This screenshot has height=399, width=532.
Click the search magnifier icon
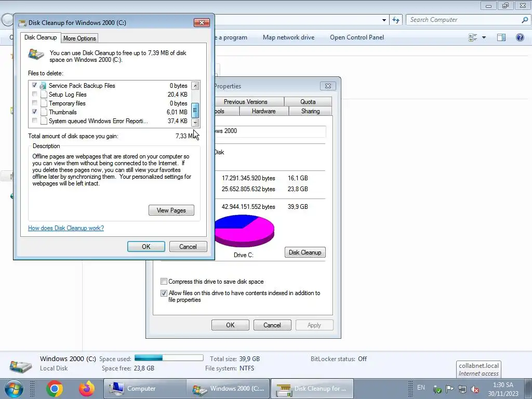(x=525, y=20)
